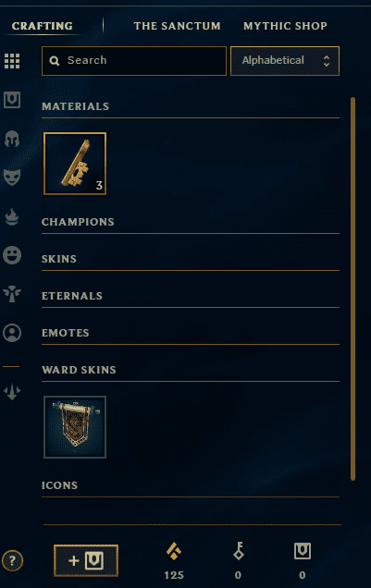Select the Crafting tab
This screenshot has width=371, height=588.
click(42, 26)
